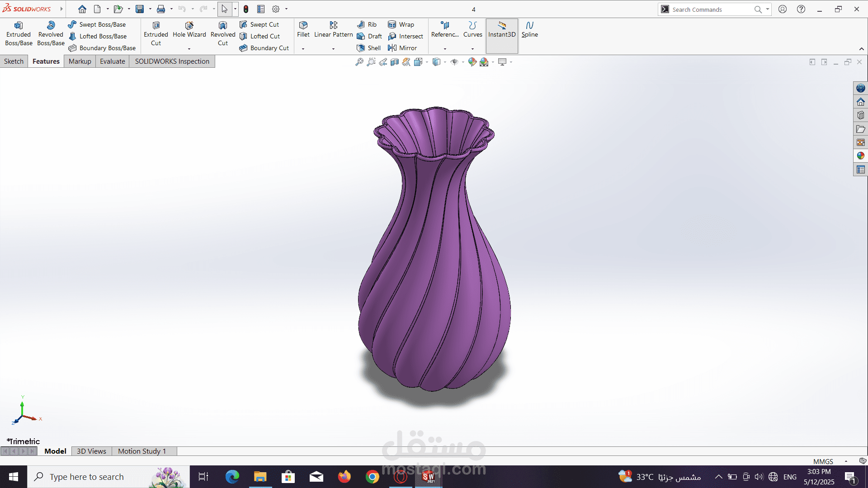Expand the View Orientation dropdown arrow
The width and height of the screenshot is (868, 488).
pos(427,62)
